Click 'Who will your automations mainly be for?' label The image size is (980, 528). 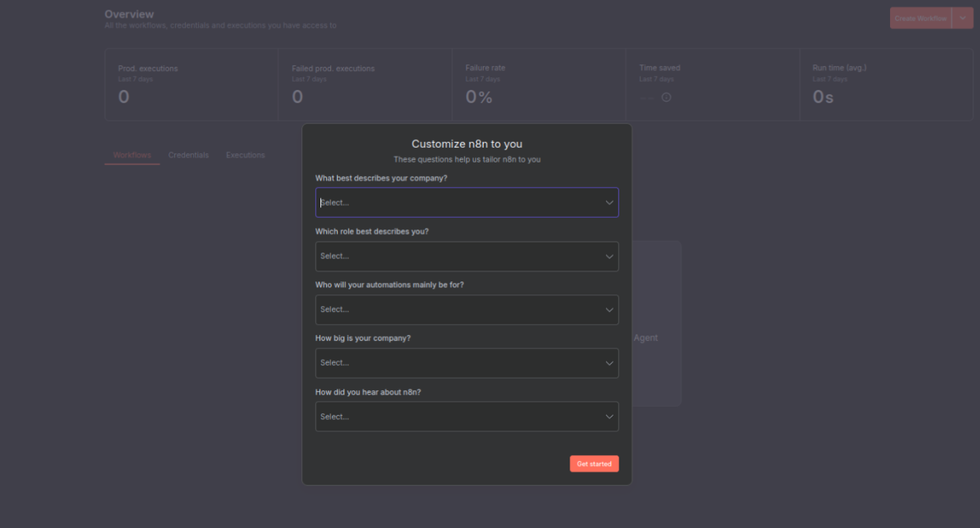point(390,285)
